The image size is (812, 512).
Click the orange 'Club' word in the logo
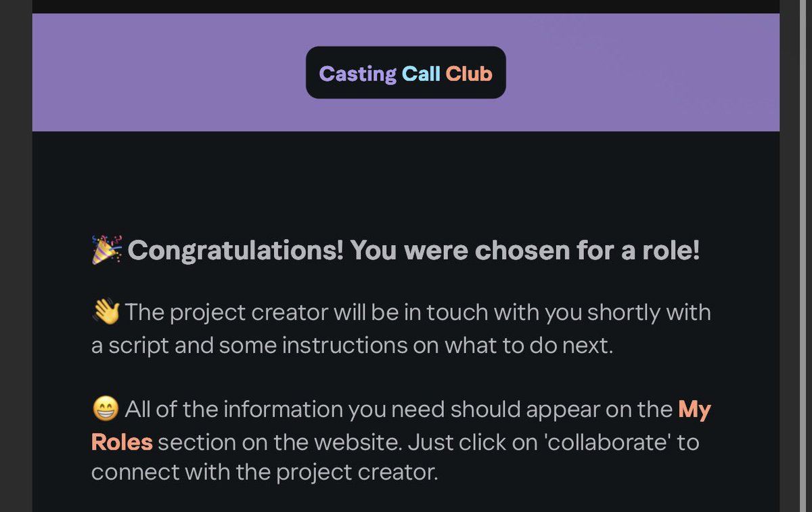468,73
